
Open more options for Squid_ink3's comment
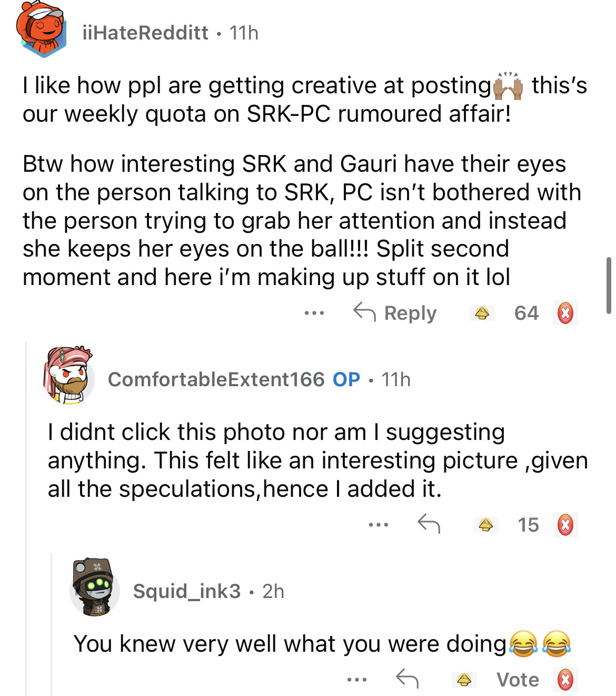click(x=357, y=680)
